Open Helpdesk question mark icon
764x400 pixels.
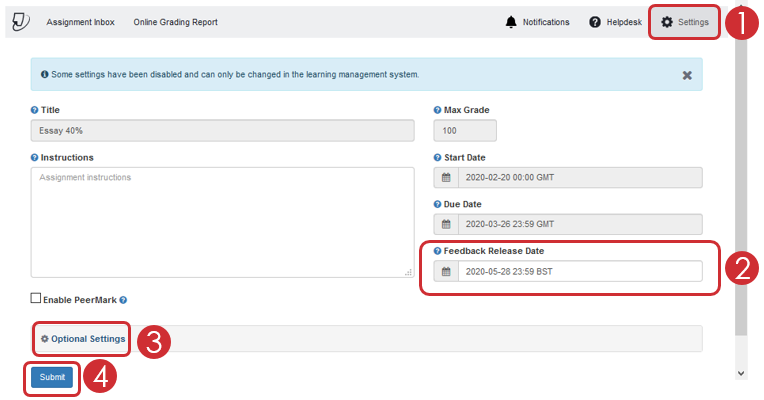pos(595,22)
